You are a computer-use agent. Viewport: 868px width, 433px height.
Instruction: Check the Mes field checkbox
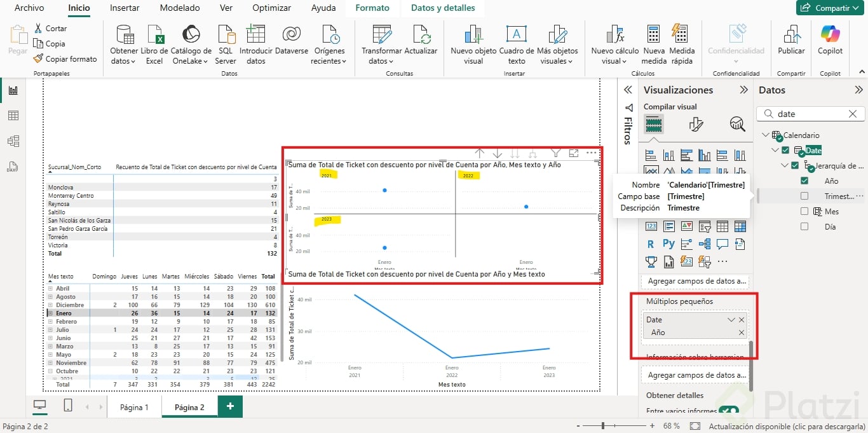pos(804,212)
